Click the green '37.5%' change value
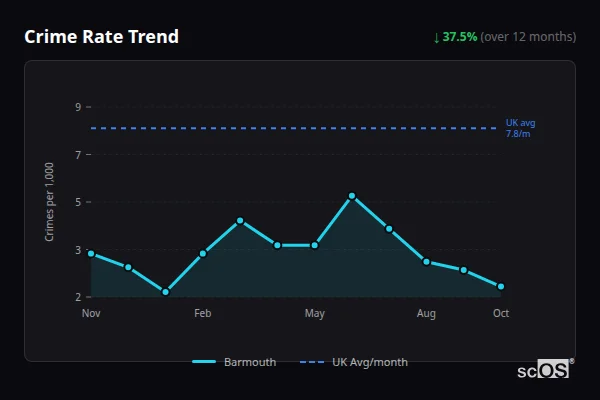This screenshot has height=400, width=600. click(x=460, y=37)
